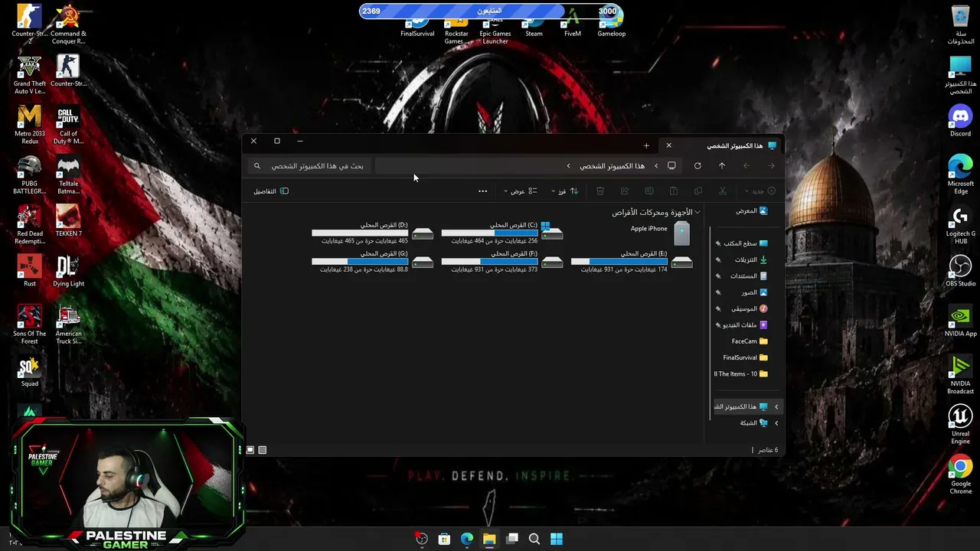Click the Rename icon in the toolbar
980x551 pixels.
pyautogui.click(x=649, y=191)
